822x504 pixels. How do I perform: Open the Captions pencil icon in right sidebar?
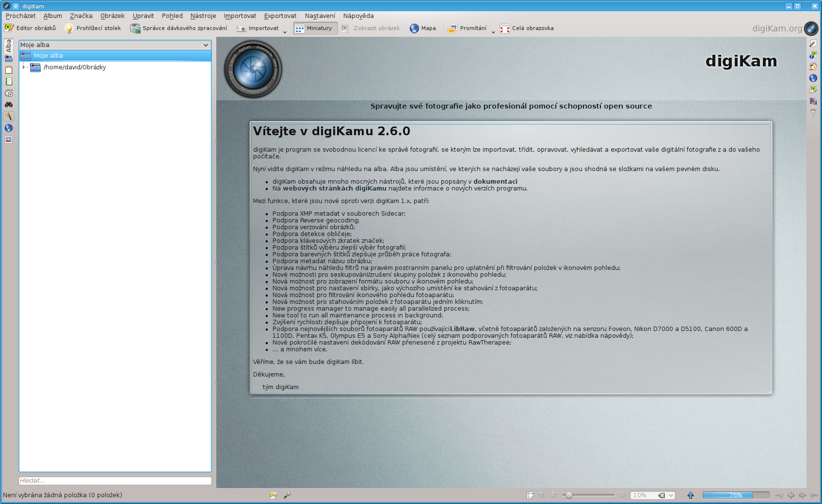pyautogui.click(x=813, y=43)
